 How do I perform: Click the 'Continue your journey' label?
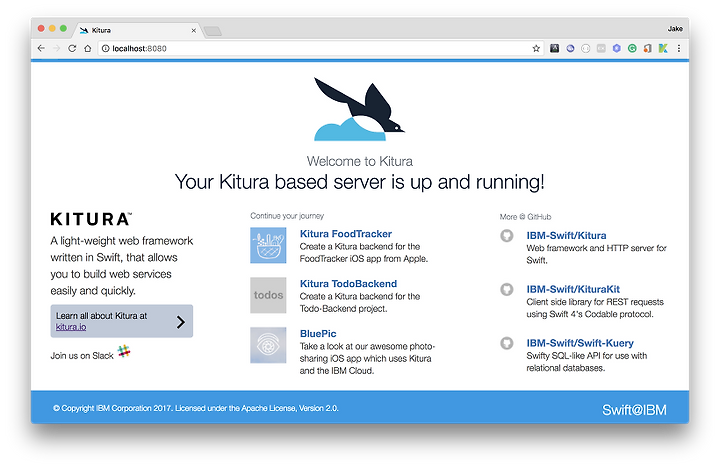tap(287, 216)
